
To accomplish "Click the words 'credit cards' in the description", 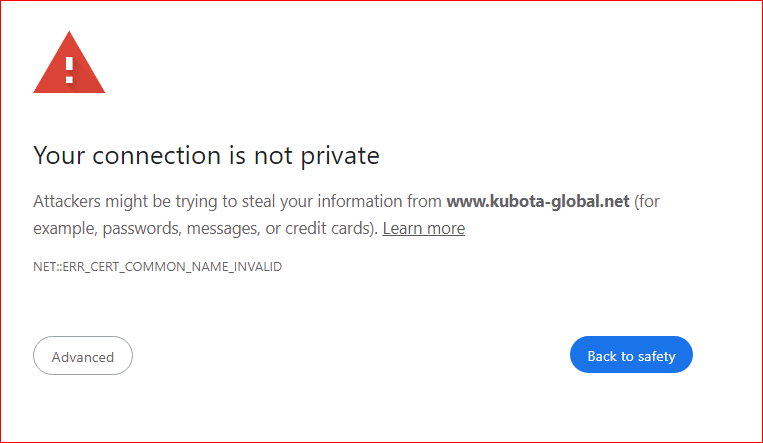I will [x=333, y=228].
